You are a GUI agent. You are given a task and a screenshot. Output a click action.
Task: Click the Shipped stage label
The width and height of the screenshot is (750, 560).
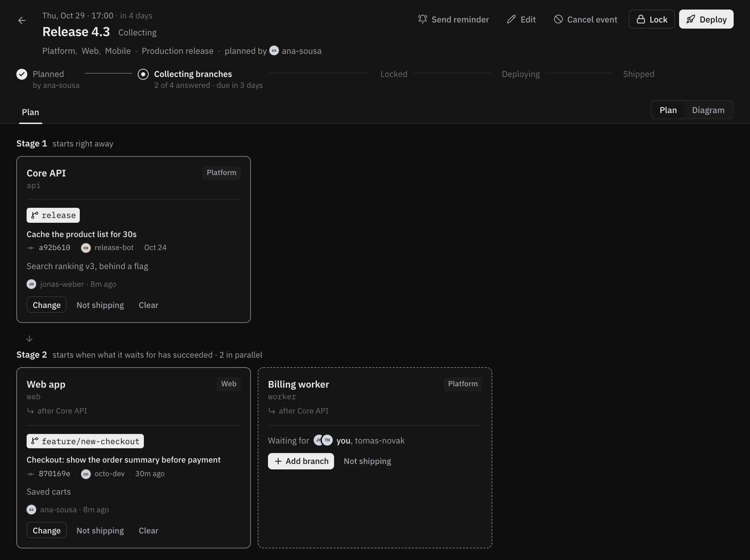[x=639, y=74]
